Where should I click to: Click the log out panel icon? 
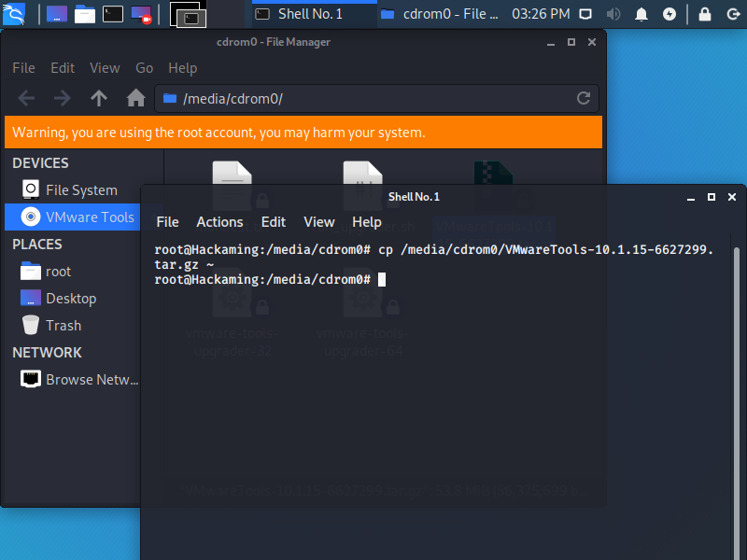[x=733, y=14]
